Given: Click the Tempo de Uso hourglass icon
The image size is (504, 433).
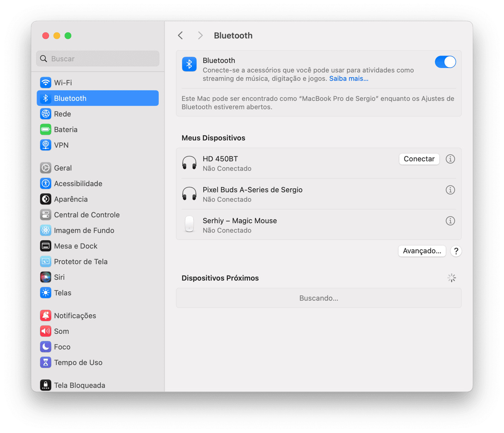Looking at the screenshot, I should [46, 362].
